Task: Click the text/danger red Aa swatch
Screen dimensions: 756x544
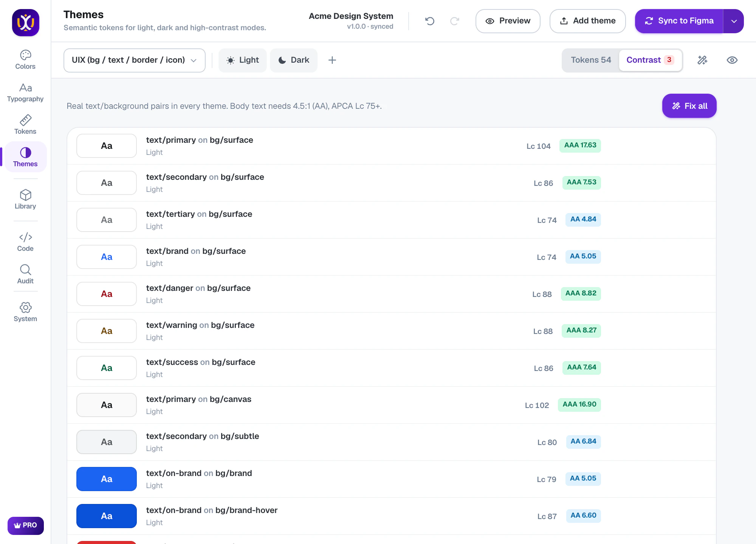Action: coord(107,294)
